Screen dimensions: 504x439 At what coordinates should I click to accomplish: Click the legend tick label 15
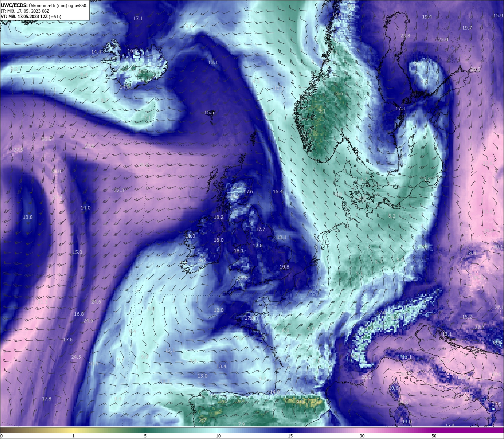(x=290, y=436)
